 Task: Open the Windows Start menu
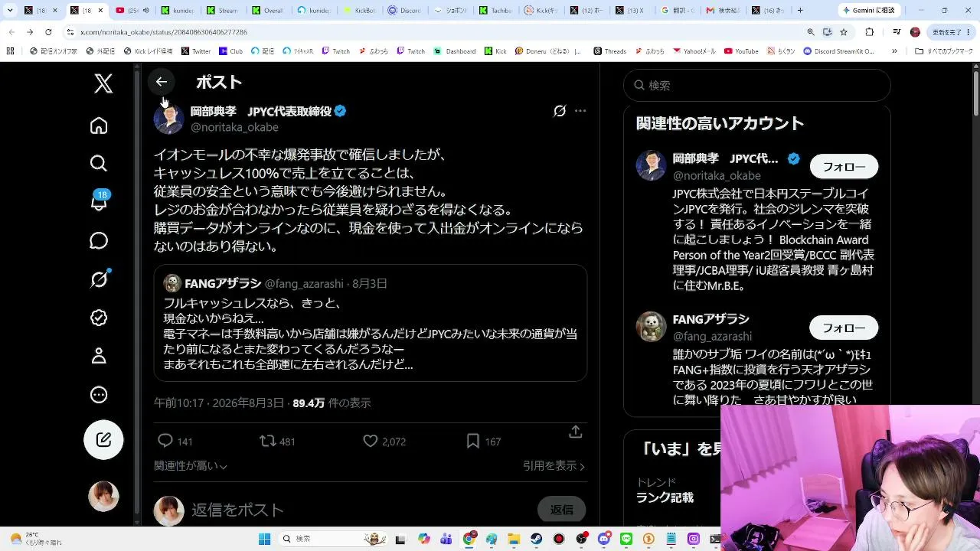tap(265, 539)
